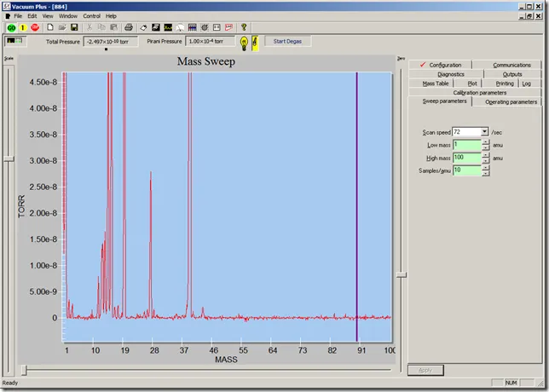Image resolution: width=549 pixels, height=392 pixels.
Task: Open the Help menu
Action: pyautogui.click(x=111, y=16)
